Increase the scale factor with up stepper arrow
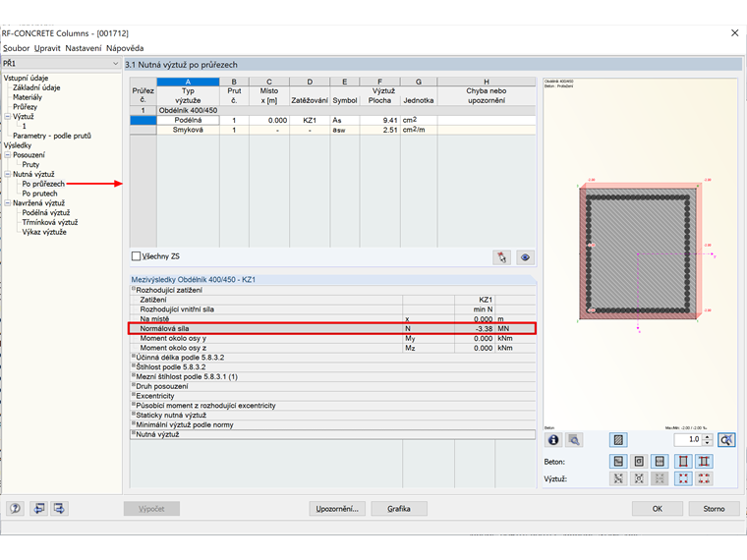Viewport: 747px width, 560px height. 708,436
